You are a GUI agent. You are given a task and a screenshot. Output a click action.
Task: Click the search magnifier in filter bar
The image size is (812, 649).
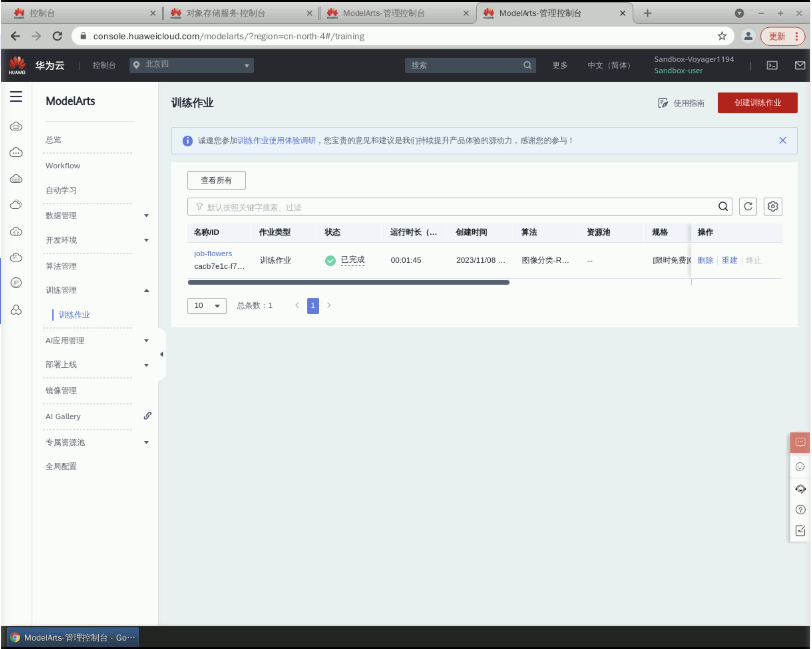pyautogui.click(x=723, y=207)
